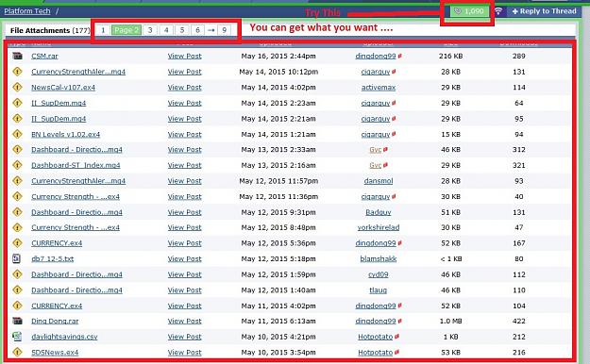Viewport: 590px width, 364px height.
Task: Click the file icon for BN Levels v1.02.ex4
Action: click(x=17, y=134)
